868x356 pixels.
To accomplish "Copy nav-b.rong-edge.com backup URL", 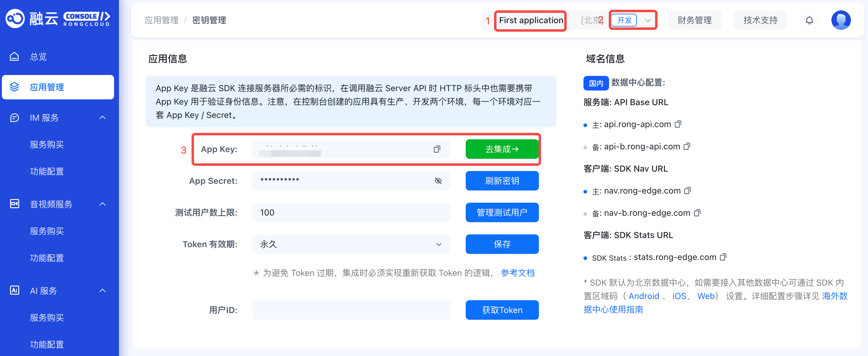I will coord(697,213).
